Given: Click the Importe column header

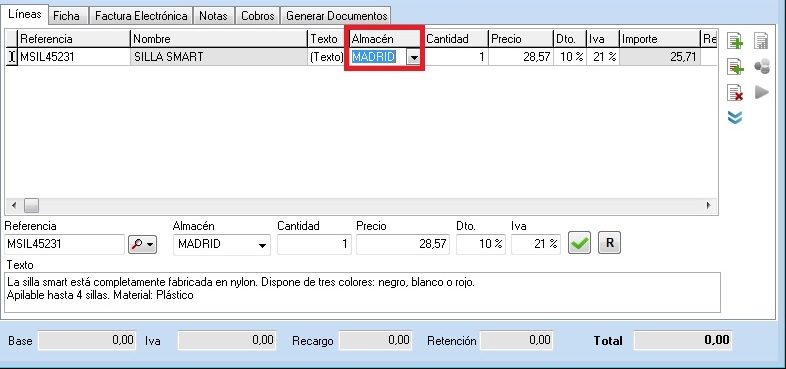Looking at the screenshot, I should tap(660, 39).
